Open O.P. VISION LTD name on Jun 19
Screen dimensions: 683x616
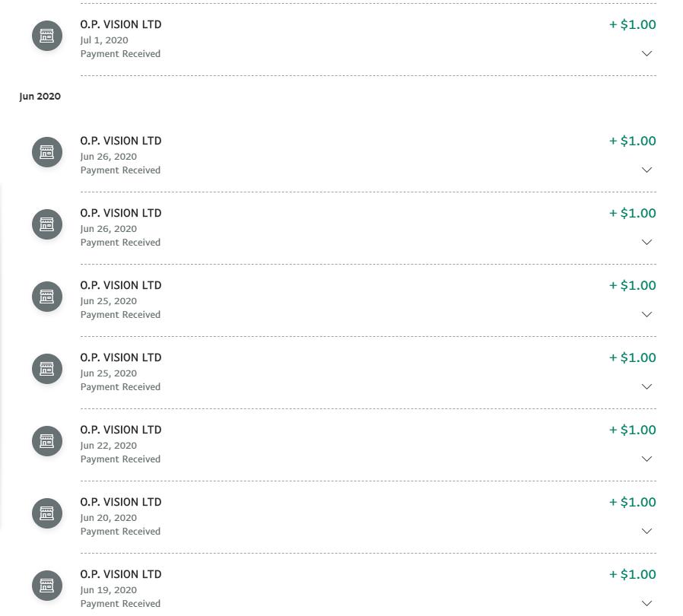point(121,574)
